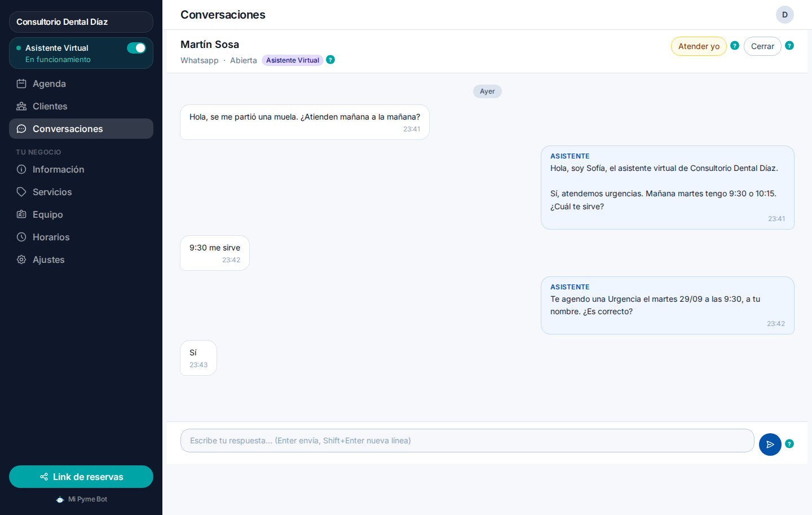Open the user avatar D menu
Image resolution: width=812 pixels, height=515 pixels.
coord(785,15)
